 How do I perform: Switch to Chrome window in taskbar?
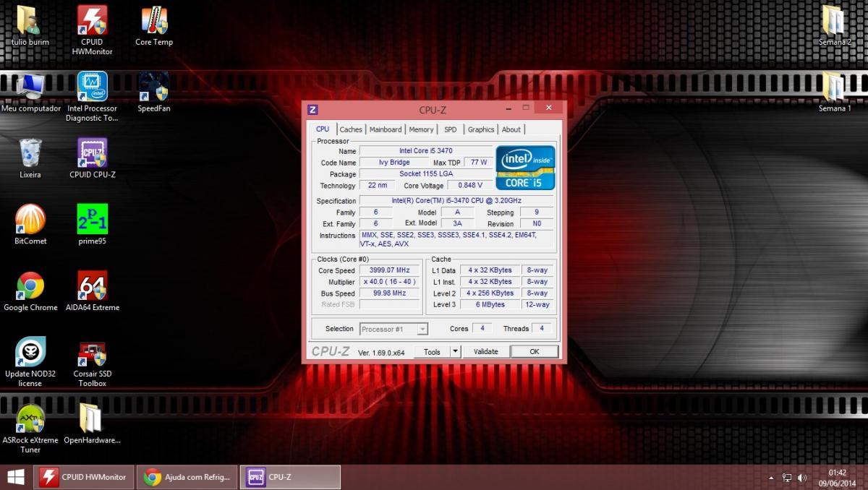point(187,477)
